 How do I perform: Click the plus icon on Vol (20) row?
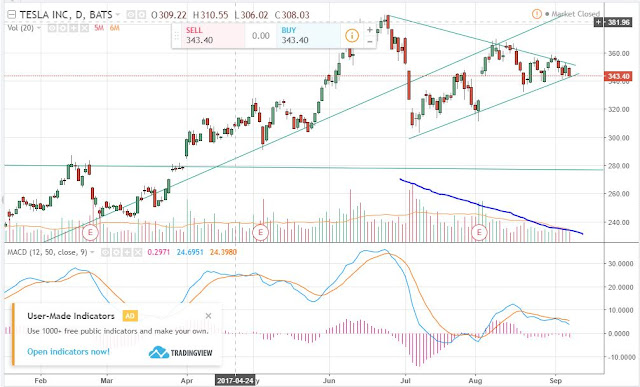click(73, 28)
